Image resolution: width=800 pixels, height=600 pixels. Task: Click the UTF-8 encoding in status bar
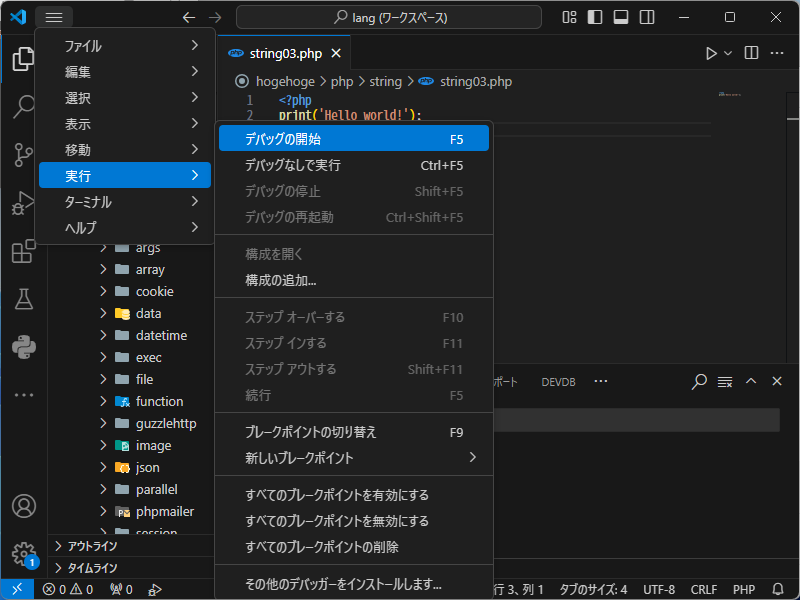tap(659, 590)
